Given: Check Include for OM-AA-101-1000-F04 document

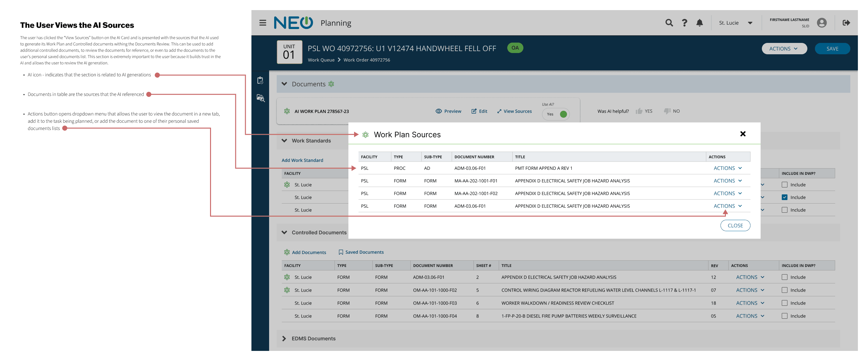Looking at the screenshot, I should [x=784, y=316].
